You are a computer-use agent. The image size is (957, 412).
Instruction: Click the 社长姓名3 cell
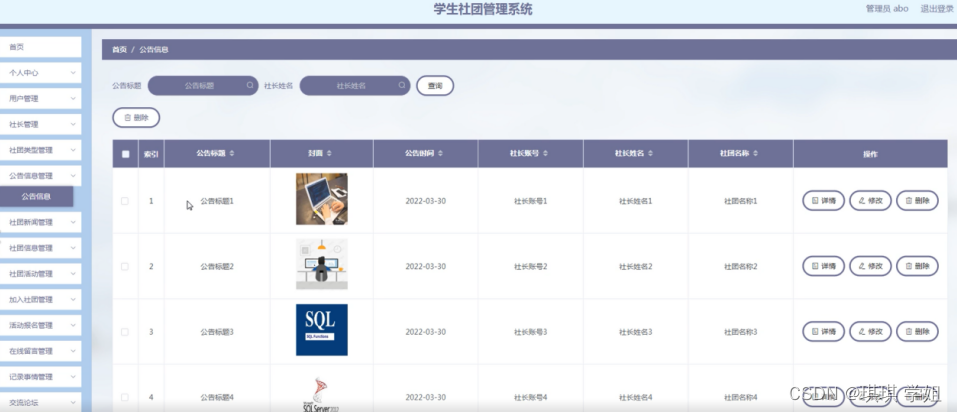coord(635,331)
